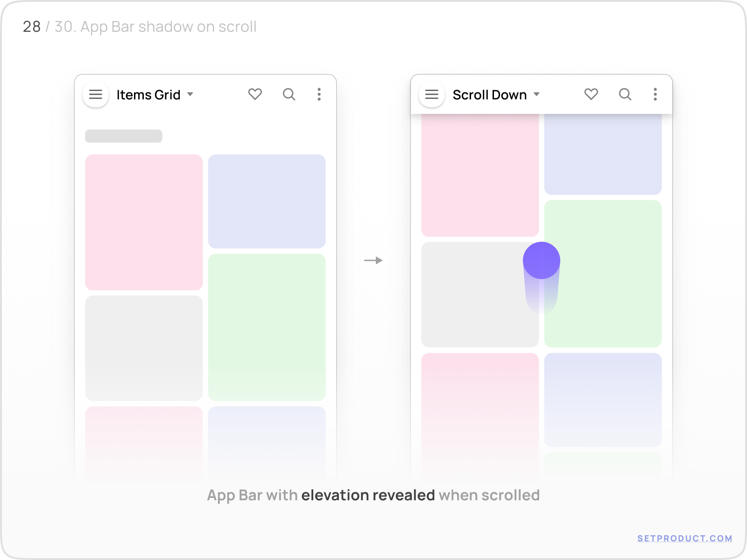Open the hamburger menu on Scroll Down screen
Screen dimensions: 747x560
pos(431,94)
